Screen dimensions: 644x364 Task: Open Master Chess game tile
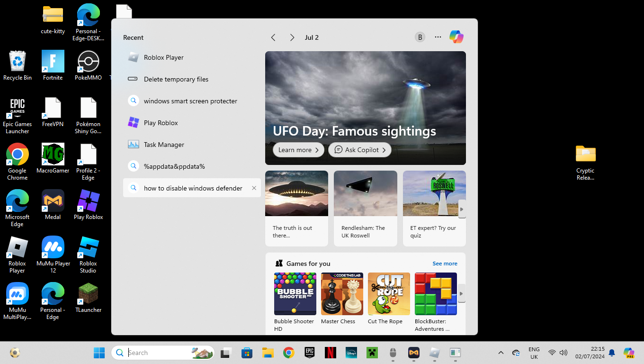tap(342, 299)
